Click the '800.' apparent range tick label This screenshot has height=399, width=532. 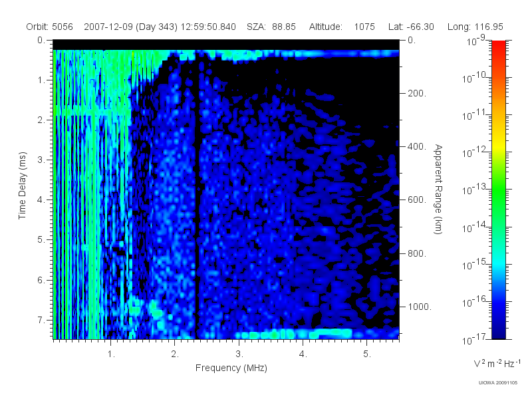click(x=417, y=253)
